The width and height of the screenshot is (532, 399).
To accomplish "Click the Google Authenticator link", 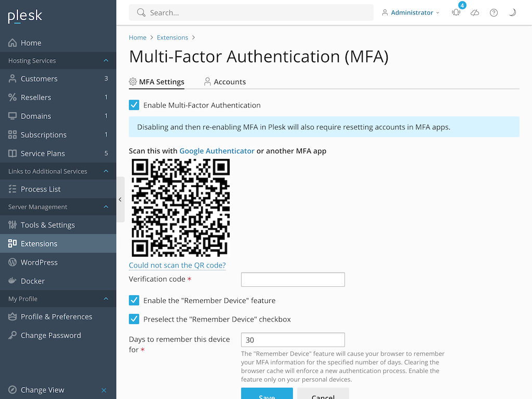I will tap(217, 151).
